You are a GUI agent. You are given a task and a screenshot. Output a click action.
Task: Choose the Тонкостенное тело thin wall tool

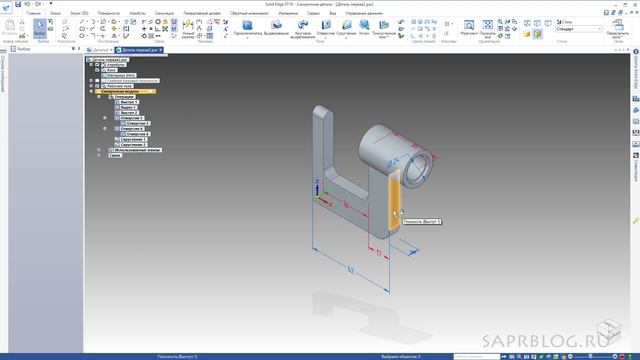click(x=384, y=29)
